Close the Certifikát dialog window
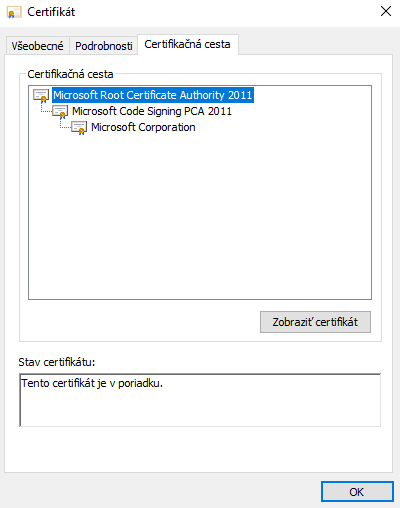The height and width of the screenshot is (508, 400). (386, 12)
